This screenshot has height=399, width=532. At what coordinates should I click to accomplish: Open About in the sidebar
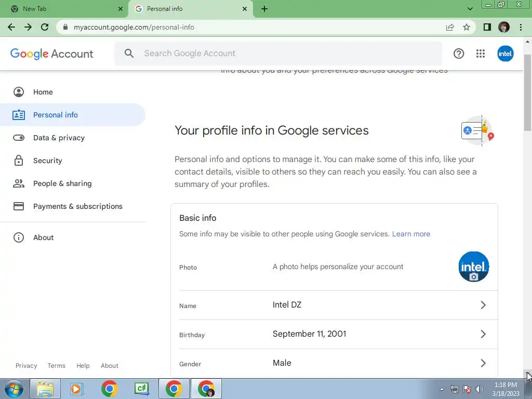[x=73, y=237]
